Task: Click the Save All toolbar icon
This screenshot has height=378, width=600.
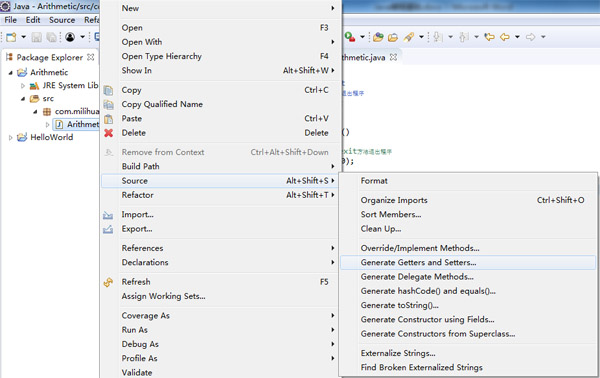Action: 51,37
